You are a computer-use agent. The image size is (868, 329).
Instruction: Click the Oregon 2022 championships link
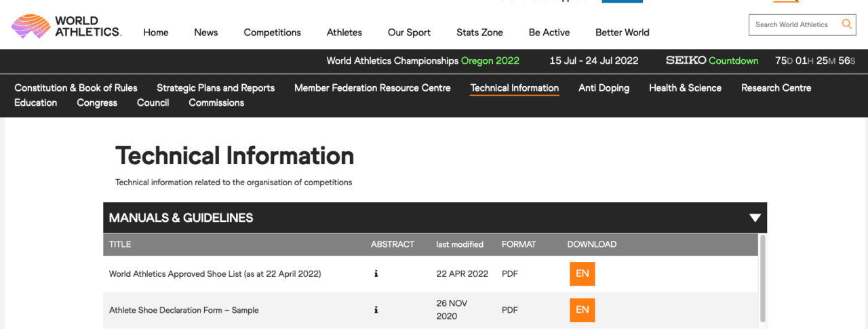[490, 61]
